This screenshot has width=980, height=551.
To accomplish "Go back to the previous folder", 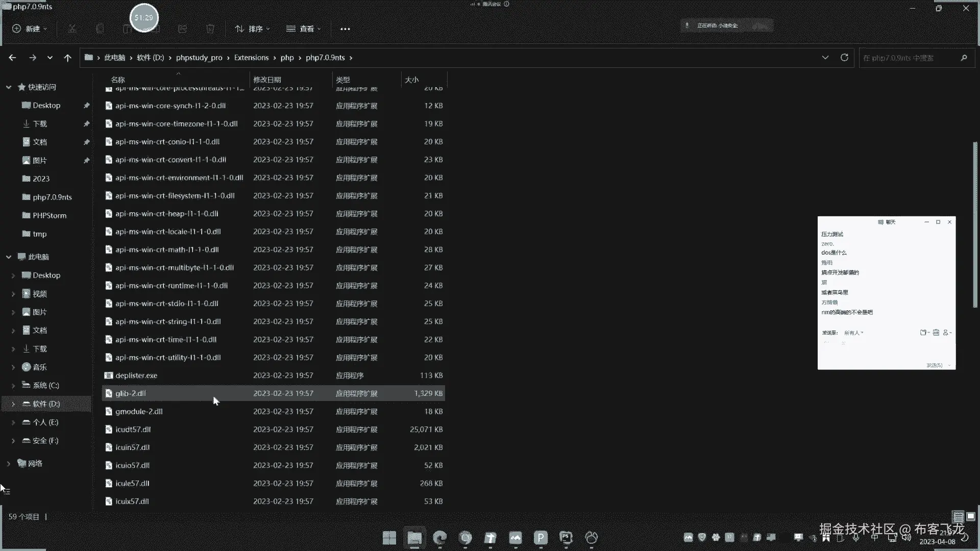I will [12, 58].
